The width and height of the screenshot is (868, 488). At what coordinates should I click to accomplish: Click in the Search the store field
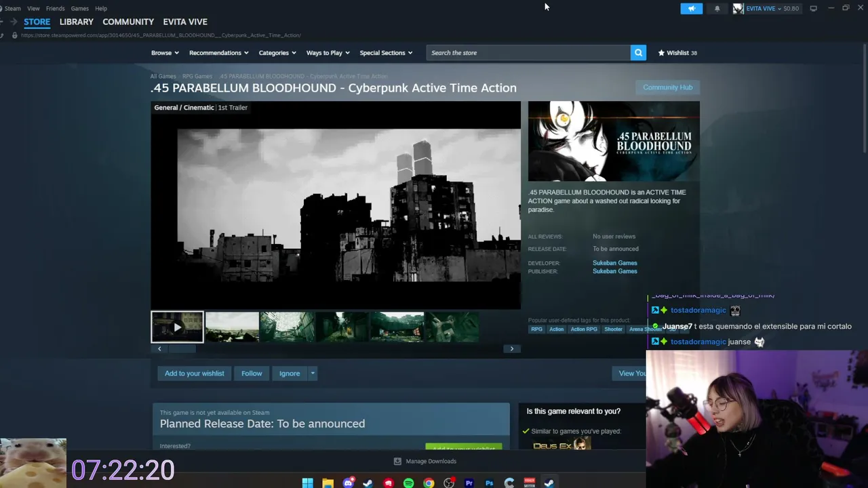[x=528, y=53]
